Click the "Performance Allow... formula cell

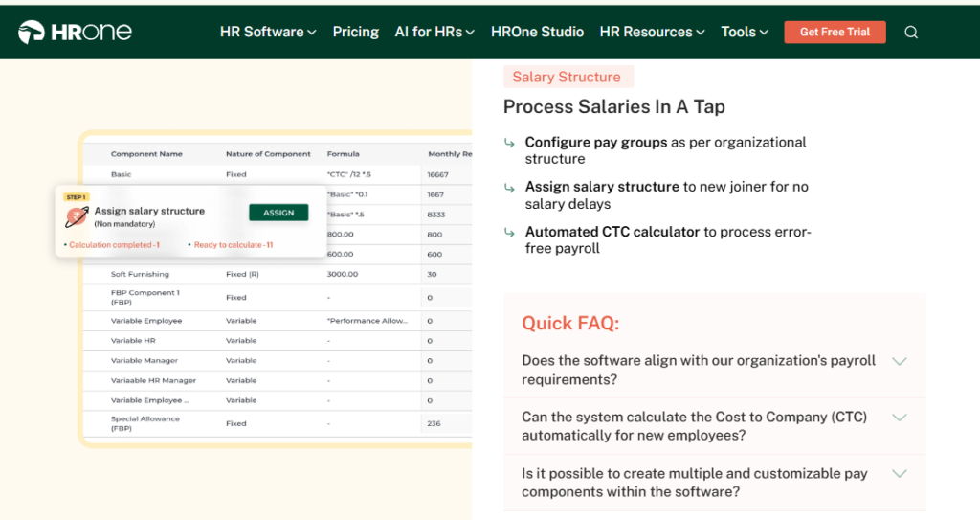(367, 321)
